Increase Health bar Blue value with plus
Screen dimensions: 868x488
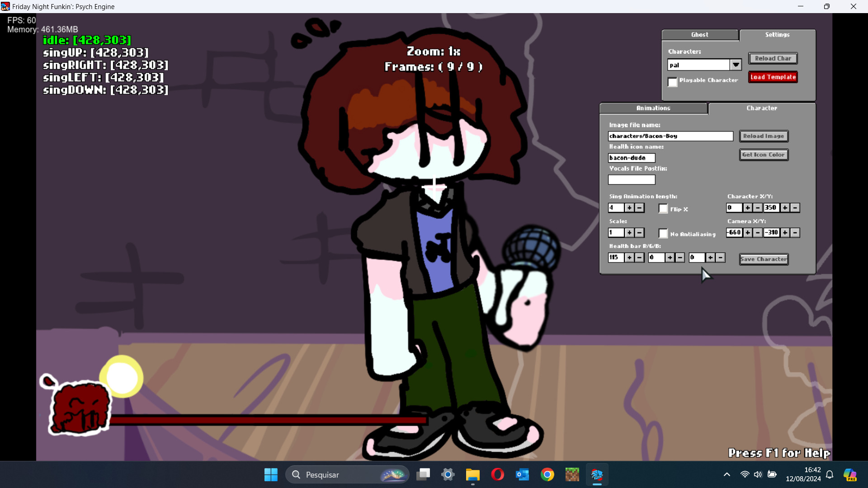pos(711,258)
